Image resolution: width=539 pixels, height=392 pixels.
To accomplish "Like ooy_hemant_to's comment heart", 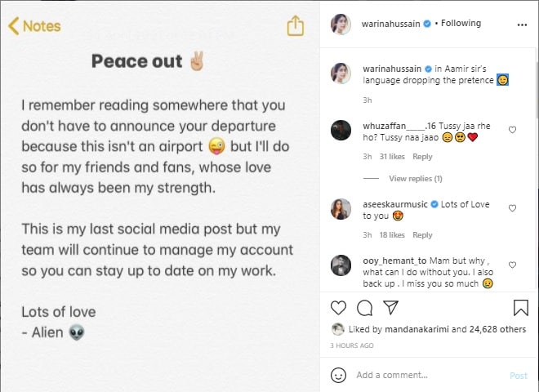I will click(x=512, y=265).
